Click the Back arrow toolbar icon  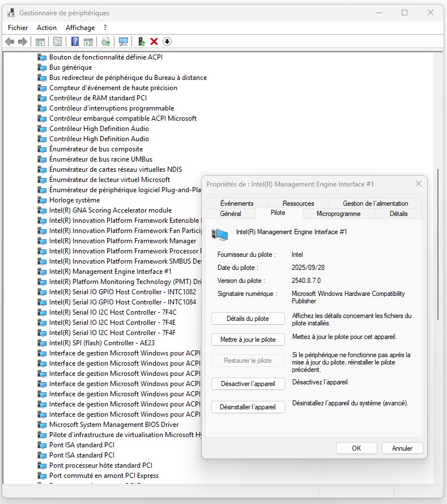pyautogui.click(x=9, y=41)
